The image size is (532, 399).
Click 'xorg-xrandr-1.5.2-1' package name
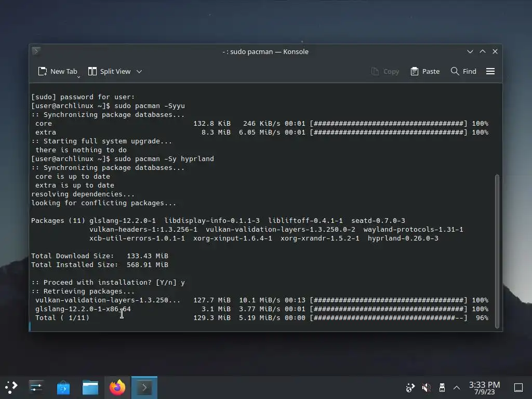(320, 238)
